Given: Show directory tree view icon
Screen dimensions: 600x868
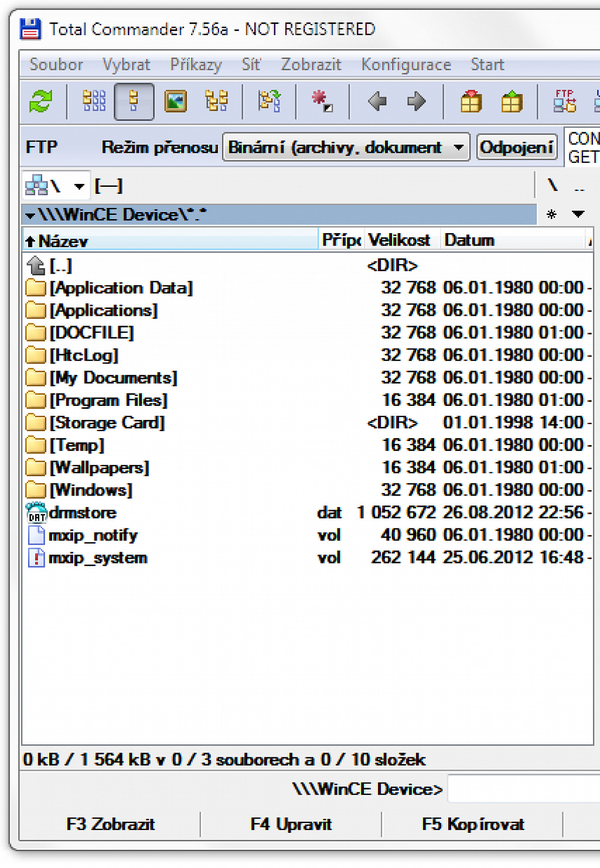Looking at the screenshot, I should tap(216, 101).
